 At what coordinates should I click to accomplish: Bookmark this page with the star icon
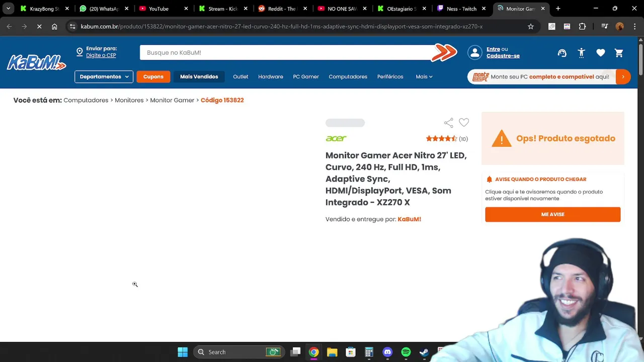click(x=531, y=27)
